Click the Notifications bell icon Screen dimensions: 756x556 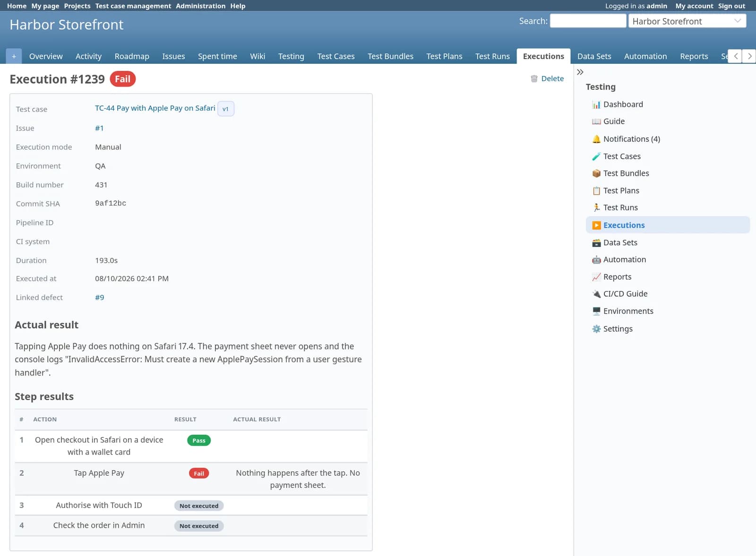click(x=596, y=139)
